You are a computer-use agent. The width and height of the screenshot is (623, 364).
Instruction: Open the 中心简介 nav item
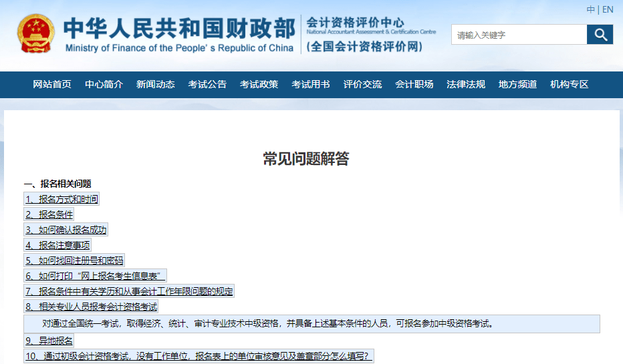104,85
